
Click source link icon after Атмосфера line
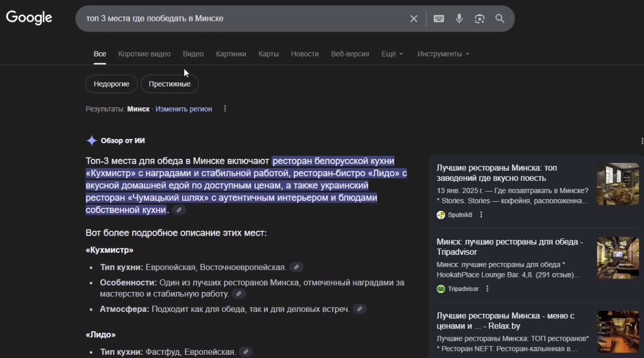click(x=360, y=309)
